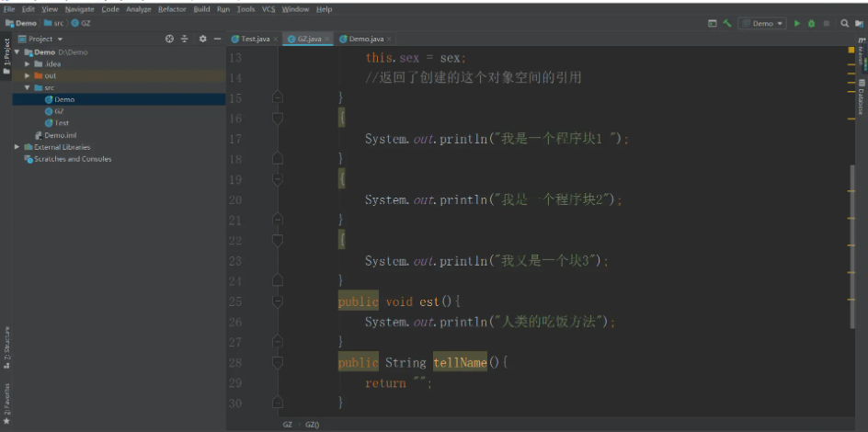Open the Database tool window stripe
Screen dimensions: 868x432
click(x=862, y=97)
